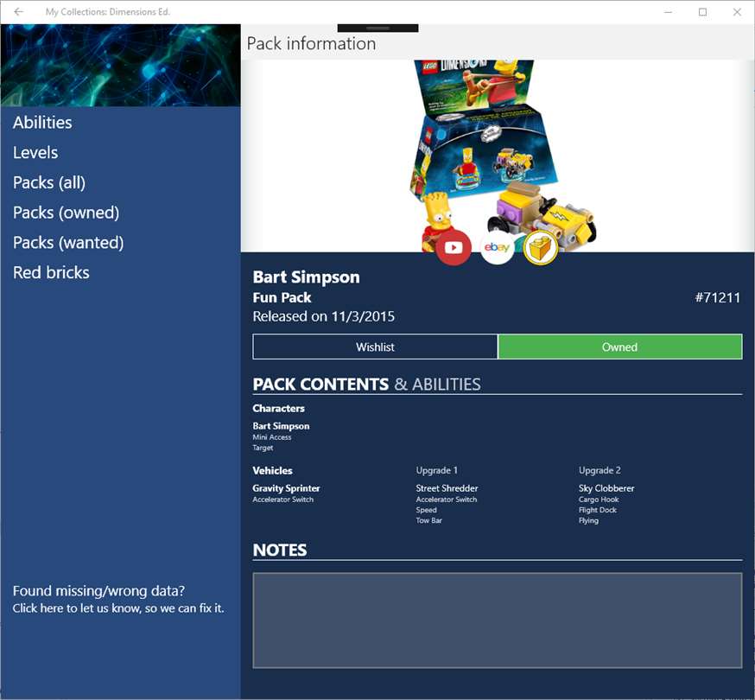Click the Vehicles section label
The height and width of the screenshot is (700, 755).
(272, 471)
